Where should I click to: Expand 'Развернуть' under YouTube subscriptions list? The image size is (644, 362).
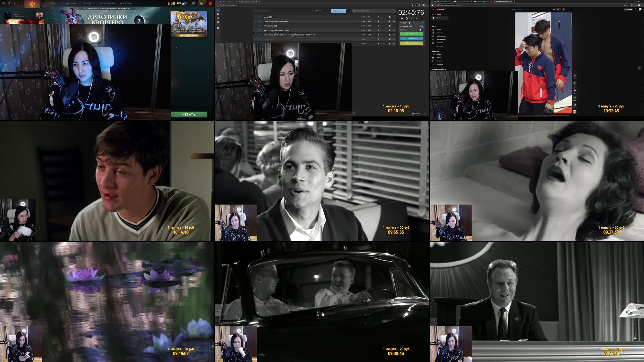click(x=440, y=46)
